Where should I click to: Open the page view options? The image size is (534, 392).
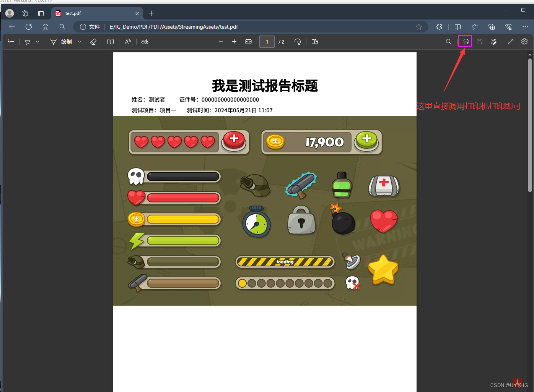[315, 42]
